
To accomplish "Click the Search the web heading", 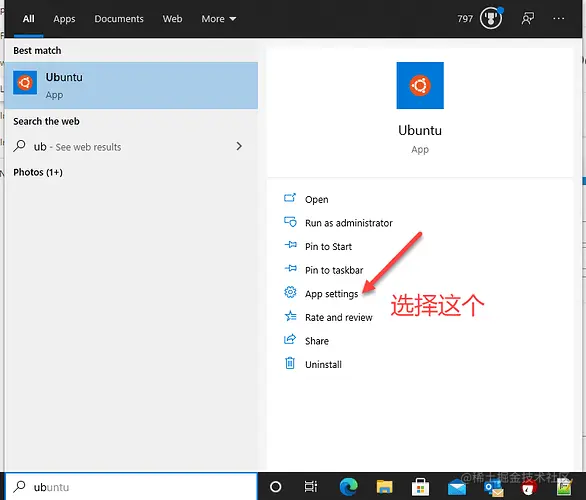I will point(46,121).
